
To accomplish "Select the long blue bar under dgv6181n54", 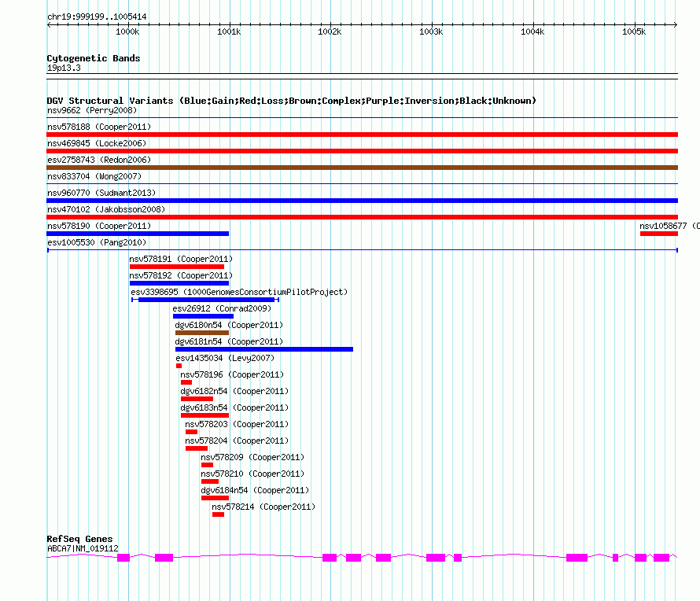I will (x=264, y=349).
